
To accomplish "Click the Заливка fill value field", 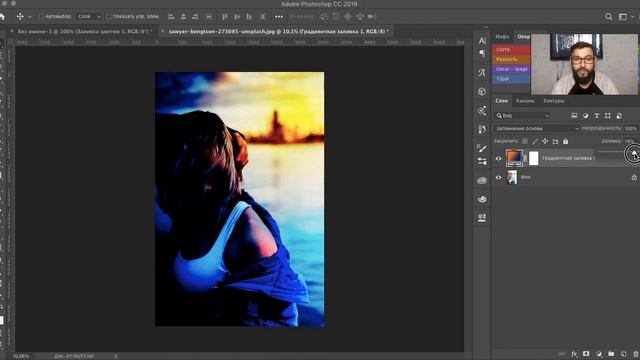I will [630, 141].
